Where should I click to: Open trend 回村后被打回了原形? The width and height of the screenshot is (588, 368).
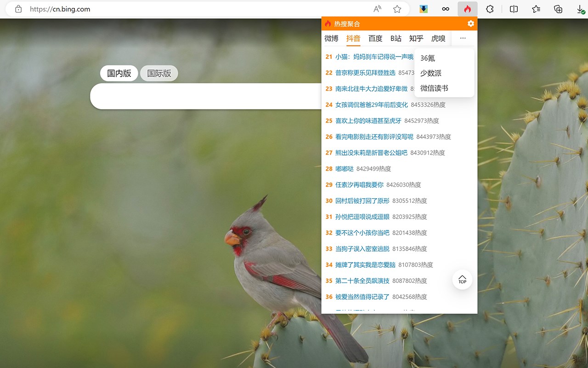(362, 201)
